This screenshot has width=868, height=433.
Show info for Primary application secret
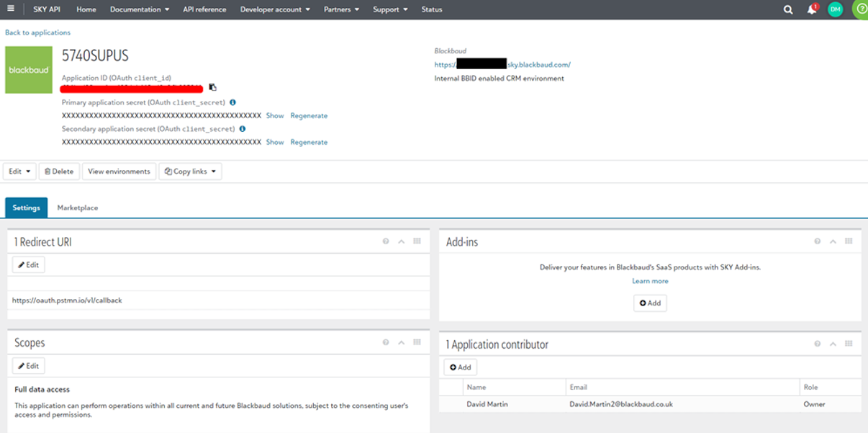pyautogui.click(x=232, y=102)
